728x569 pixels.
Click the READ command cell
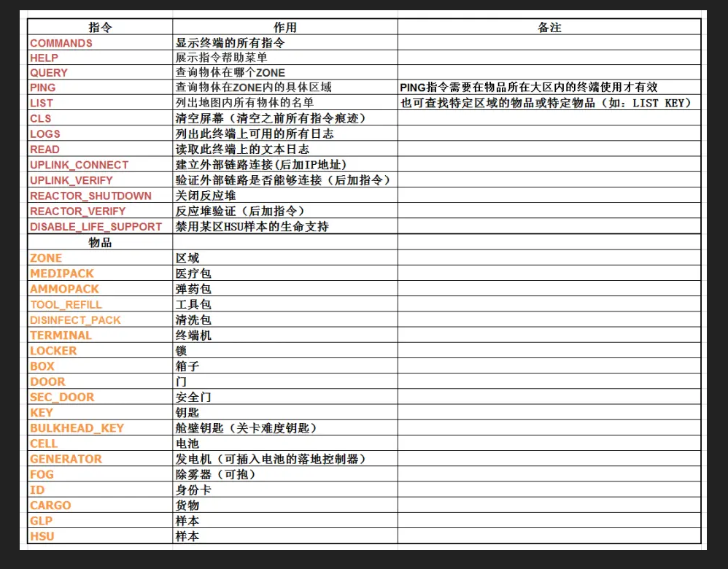(x=100, y=149)
